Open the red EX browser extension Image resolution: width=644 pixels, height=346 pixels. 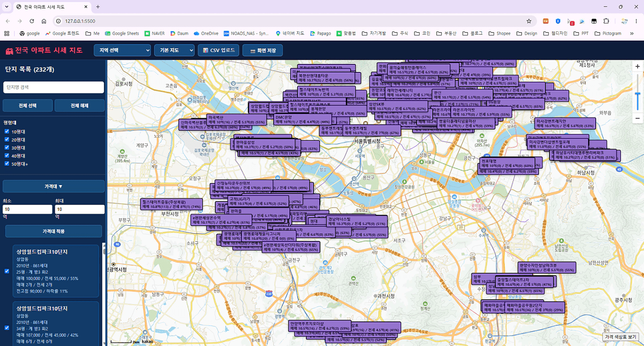(x=546, y=21)
